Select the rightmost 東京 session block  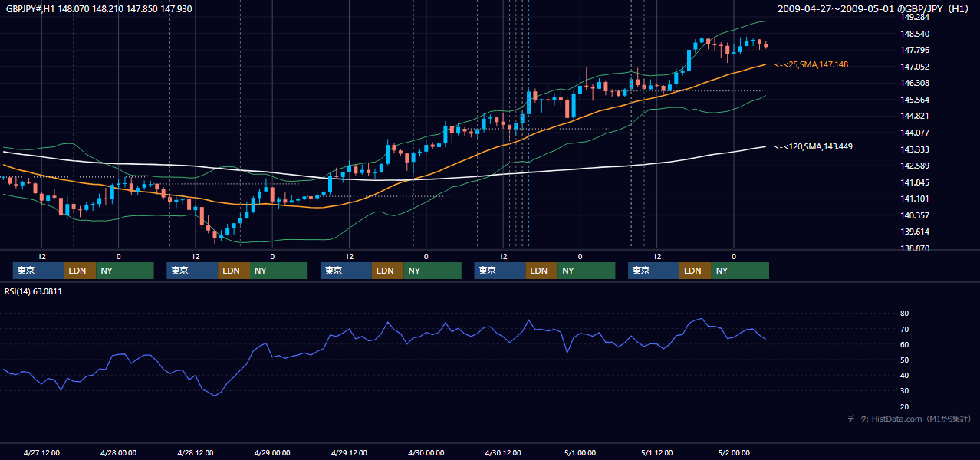(654, 271)
